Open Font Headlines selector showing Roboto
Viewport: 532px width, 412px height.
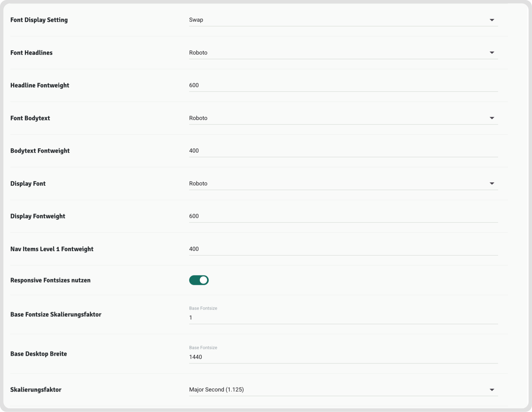pyautogui.click(x=337, y=53)
